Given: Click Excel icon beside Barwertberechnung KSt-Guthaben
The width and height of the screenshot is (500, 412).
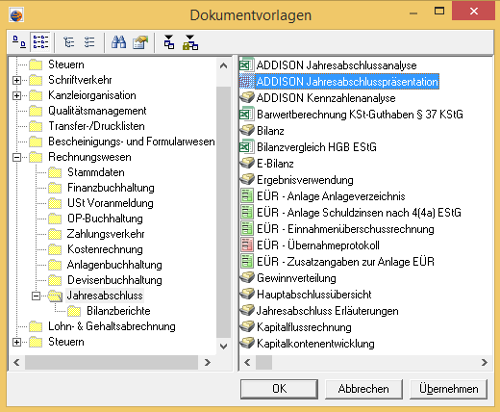Looking at the screenshot, I should tap(247, 114).
